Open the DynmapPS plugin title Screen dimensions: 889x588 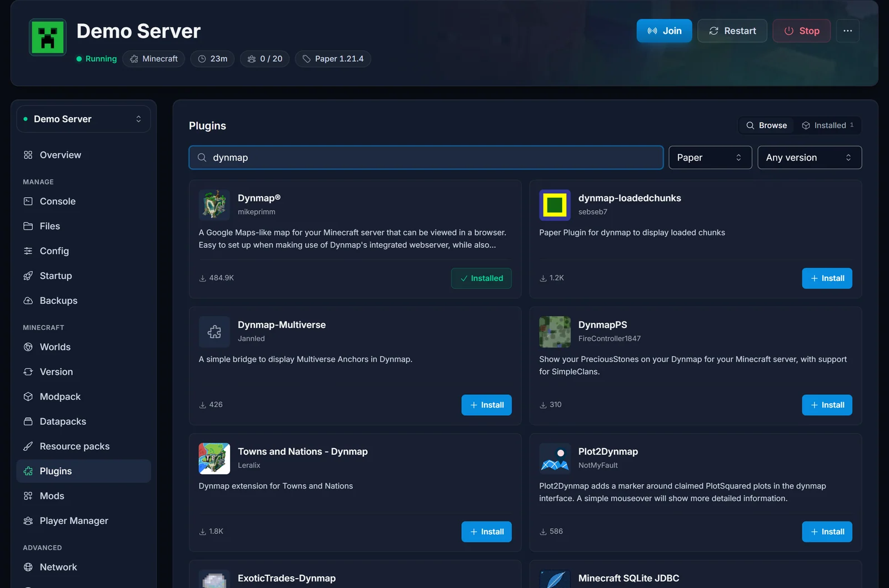tap(602, 325)
